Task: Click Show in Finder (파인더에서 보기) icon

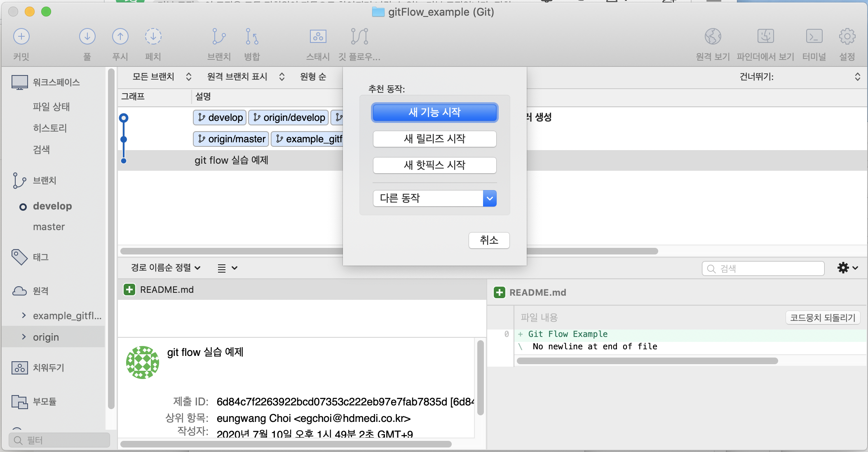Action: tap(765, 37)
